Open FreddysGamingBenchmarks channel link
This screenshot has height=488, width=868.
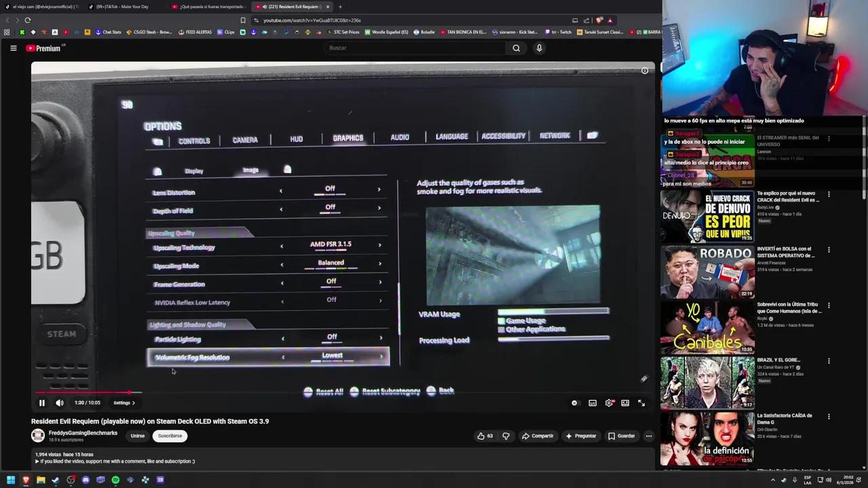pos(83,433)
